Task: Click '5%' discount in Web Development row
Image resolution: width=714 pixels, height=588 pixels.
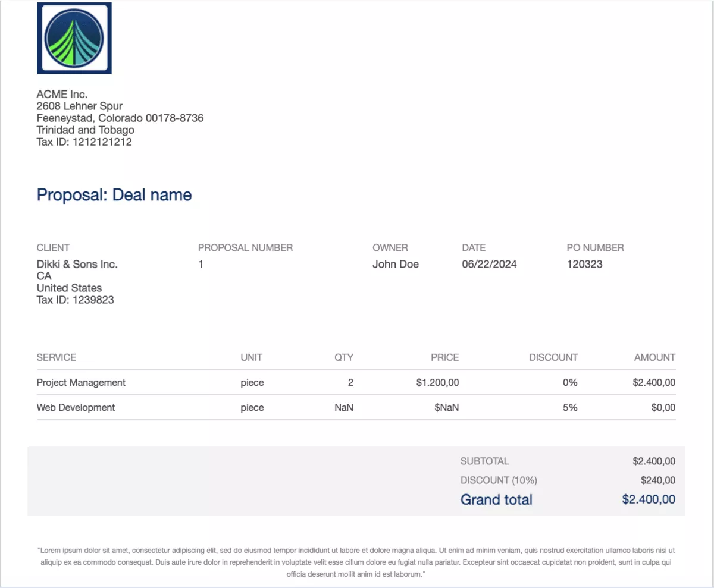Action: pos(570,407)
